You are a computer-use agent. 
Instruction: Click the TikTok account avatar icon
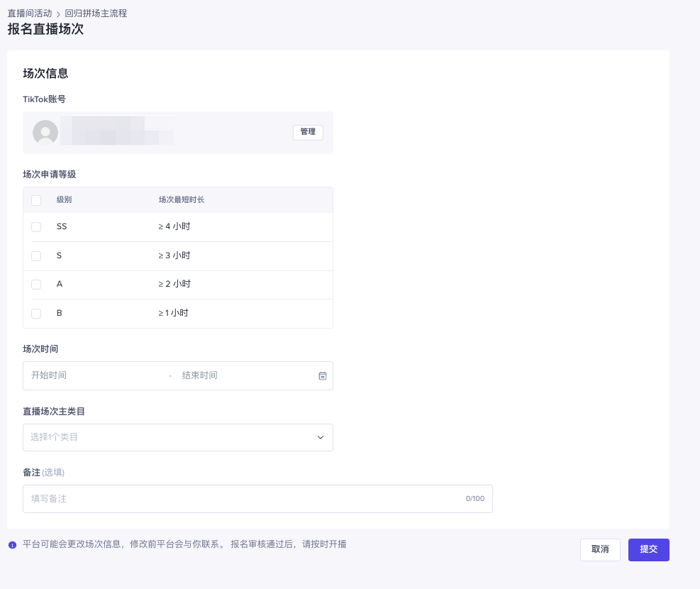(45, 133)
